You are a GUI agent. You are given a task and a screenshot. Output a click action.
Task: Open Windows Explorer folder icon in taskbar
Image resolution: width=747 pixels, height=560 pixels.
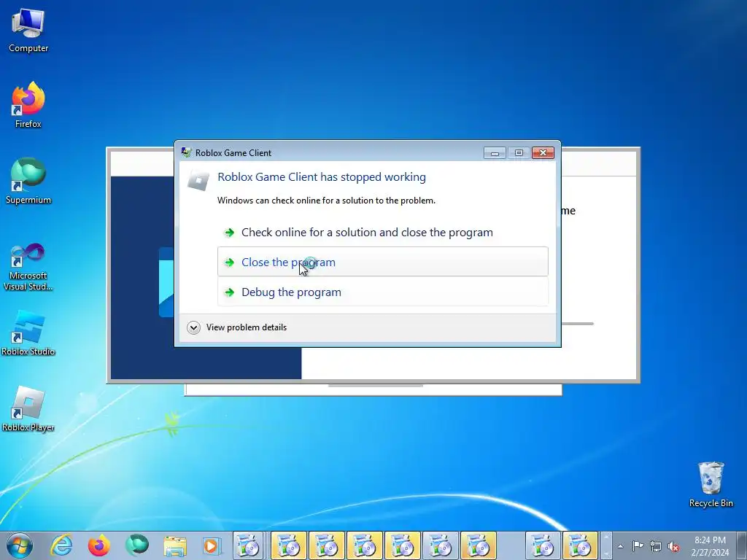175,545
